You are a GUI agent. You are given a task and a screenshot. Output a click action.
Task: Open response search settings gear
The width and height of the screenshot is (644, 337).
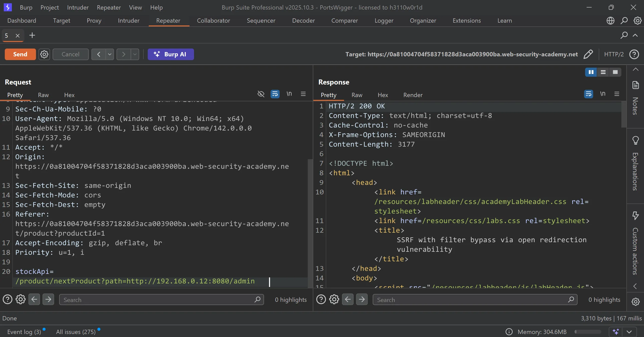pyautogui.click(x=334, y=300)
